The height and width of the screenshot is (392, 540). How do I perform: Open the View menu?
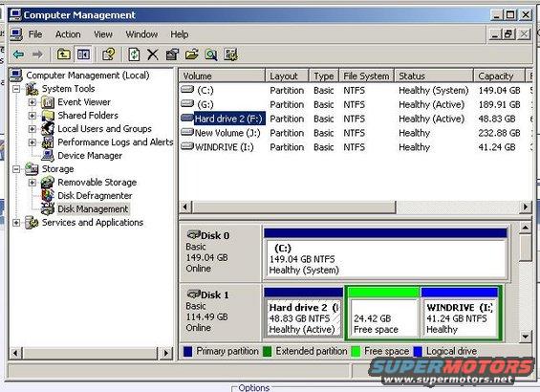103,34
